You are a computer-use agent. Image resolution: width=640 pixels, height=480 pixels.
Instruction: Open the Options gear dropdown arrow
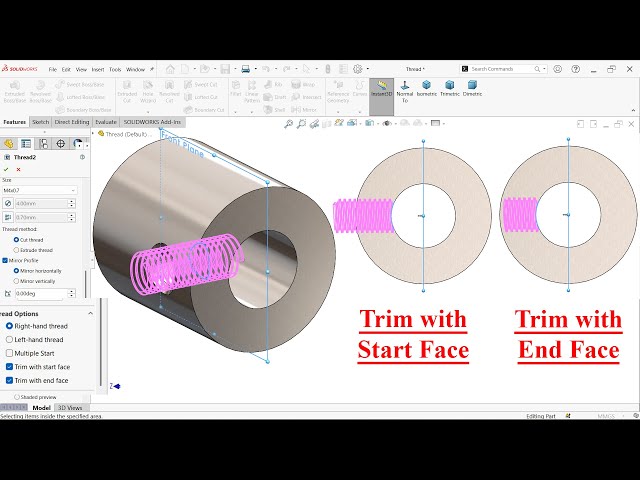coord(367,69)
